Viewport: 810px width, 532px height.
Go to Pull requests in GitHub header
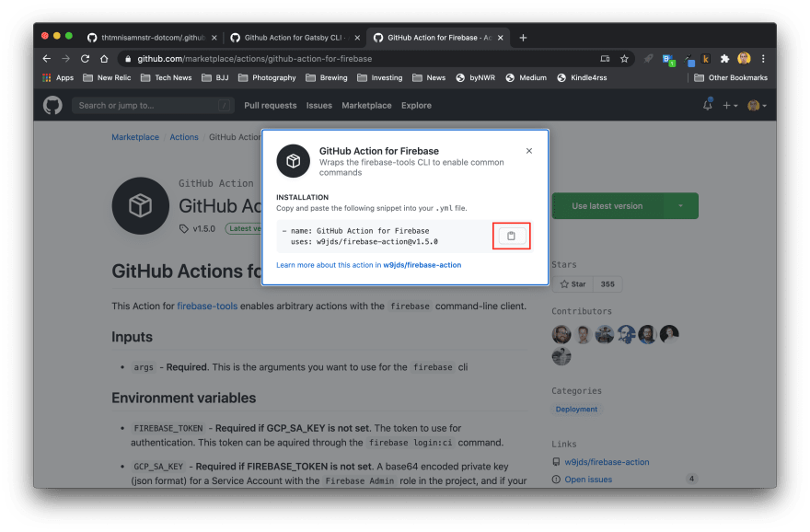271,106
